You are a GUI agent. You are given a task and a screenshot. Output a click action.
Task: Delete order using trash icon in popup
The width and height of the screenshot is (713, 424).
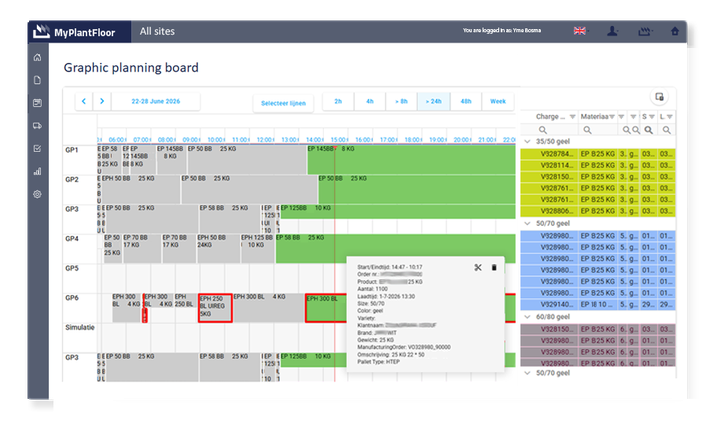tap(494, 268)
